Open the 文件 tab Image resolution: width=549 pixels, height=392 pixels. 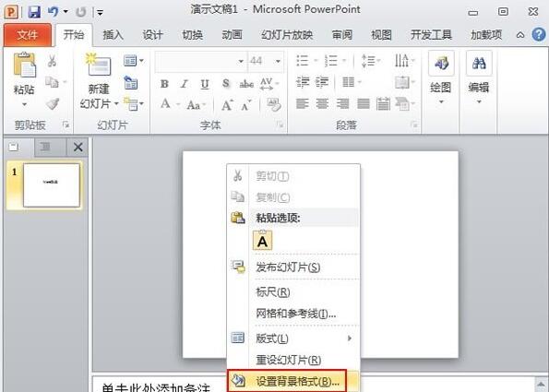(28, 35)
